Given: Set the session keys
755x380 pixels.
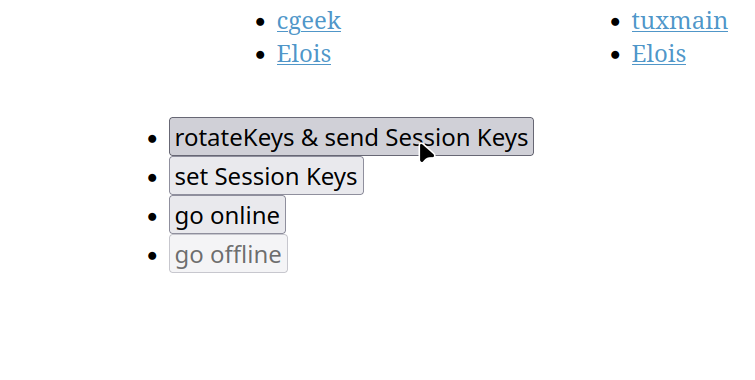Looking at the screenshot, I should tap(266, 176).
